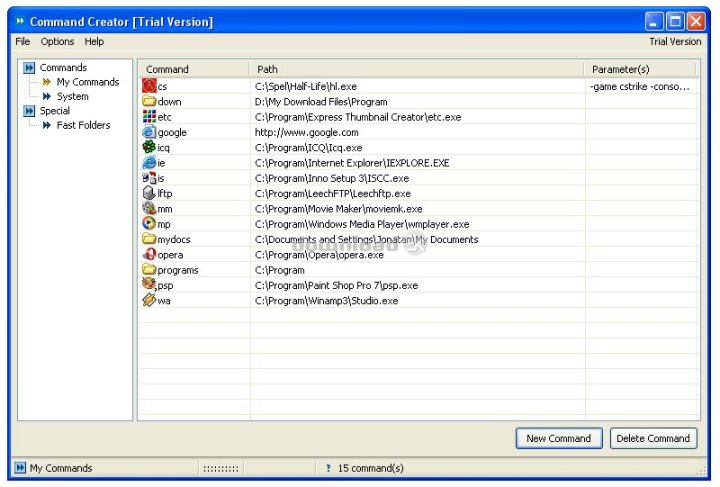Sort by the Parameter(s) column header

(x=640, y=69)
